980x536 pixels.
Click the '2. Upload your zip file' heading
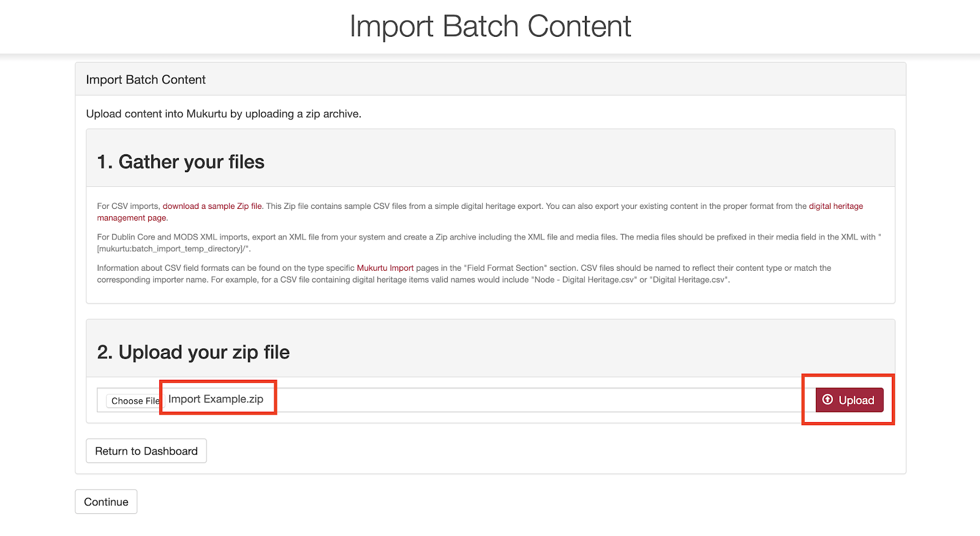coord(194,352)
